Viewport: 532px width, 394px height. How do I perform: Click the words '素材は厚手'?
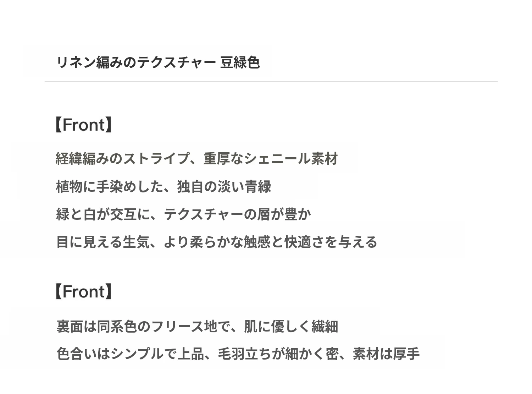(386, 354)
